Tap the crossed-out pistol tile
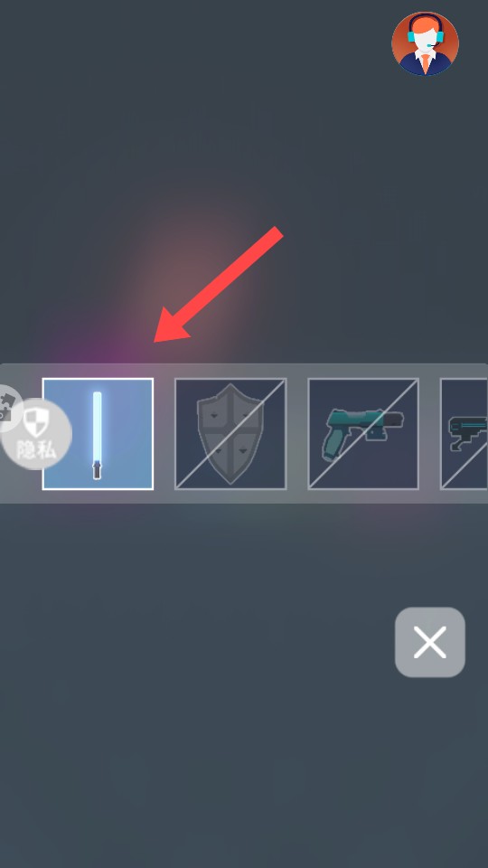Image resolution: width=488 pixels, height=868 pixels. click(x=363, y=434)
